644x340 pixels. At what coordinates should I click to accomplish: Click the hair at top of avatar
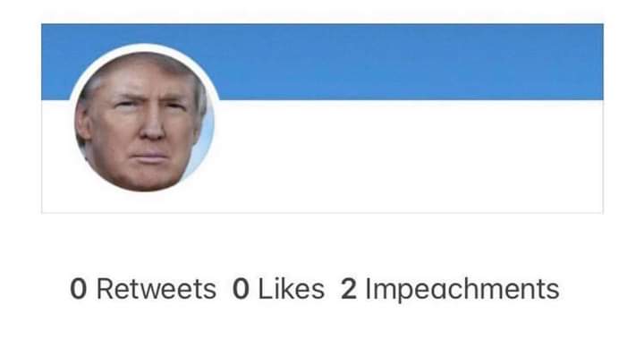[x=140, y=62]
